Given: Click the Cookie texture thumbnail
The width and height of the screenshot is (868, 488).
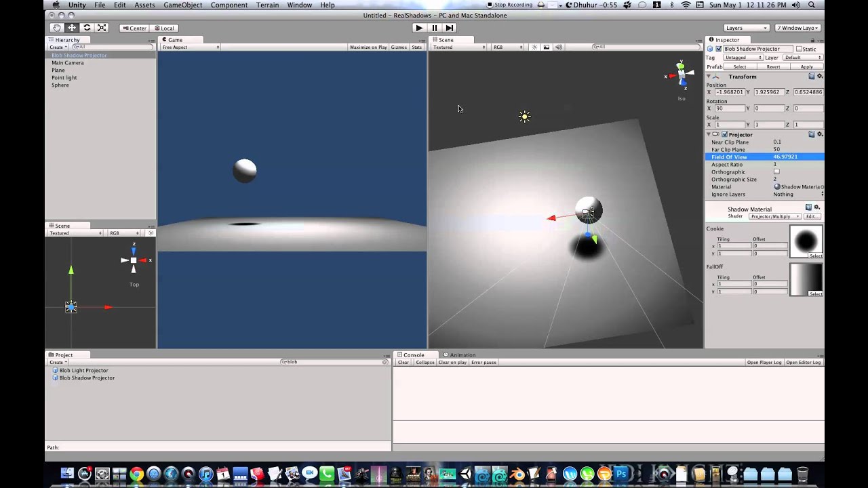Looking at the screenshot, I should (806, 241).
